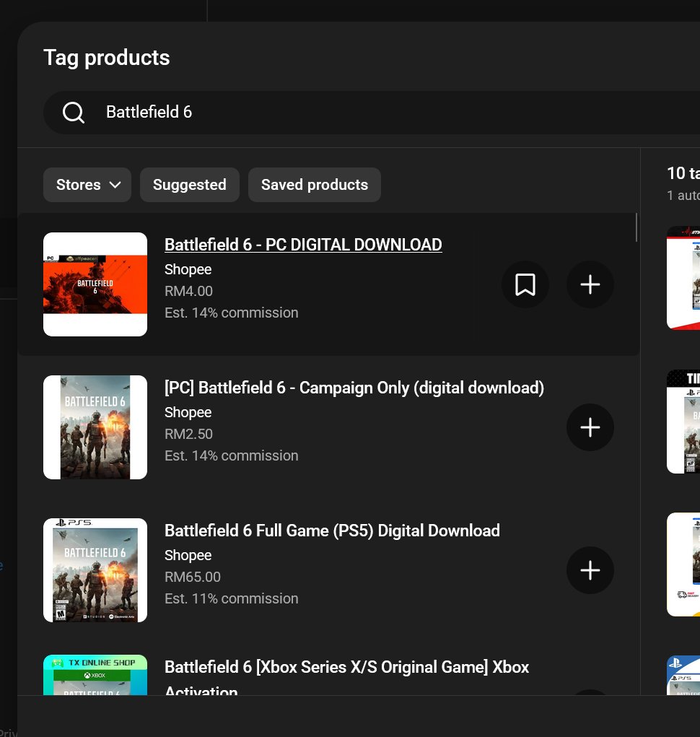
Task: Select the Saved products filter chip
Action: tap(315, 185)
